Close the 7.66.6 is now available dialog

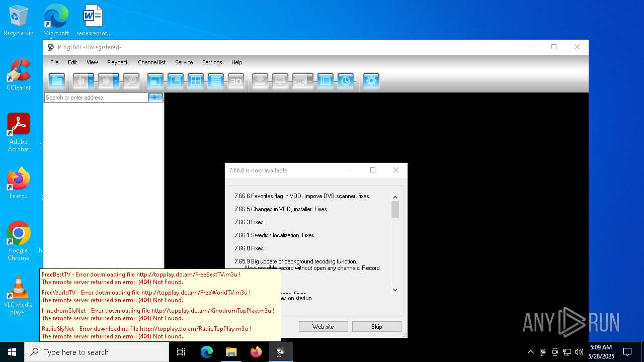point(396,170)
